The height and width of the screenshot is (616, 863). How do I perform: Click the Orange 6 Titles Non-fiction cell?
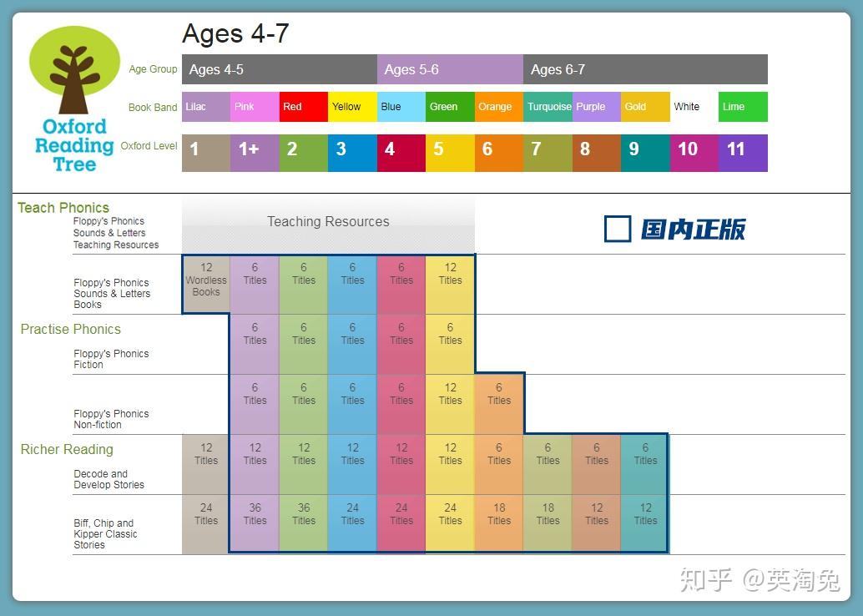pyautogui.click(x=499, y=394)
